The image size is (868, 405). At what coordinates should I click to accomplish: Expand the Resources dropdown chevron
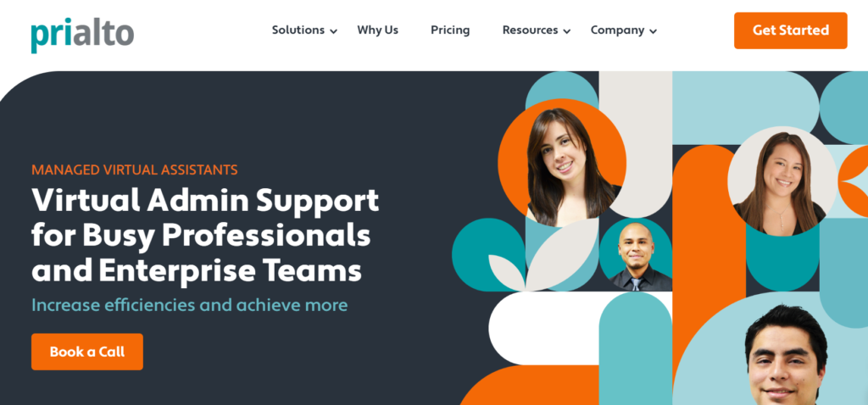tap(566, 31)
